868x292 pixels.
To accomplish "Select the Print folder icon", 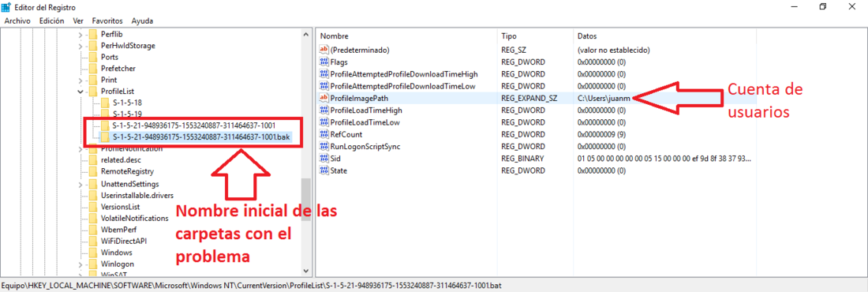I will [x=93, y=80].
